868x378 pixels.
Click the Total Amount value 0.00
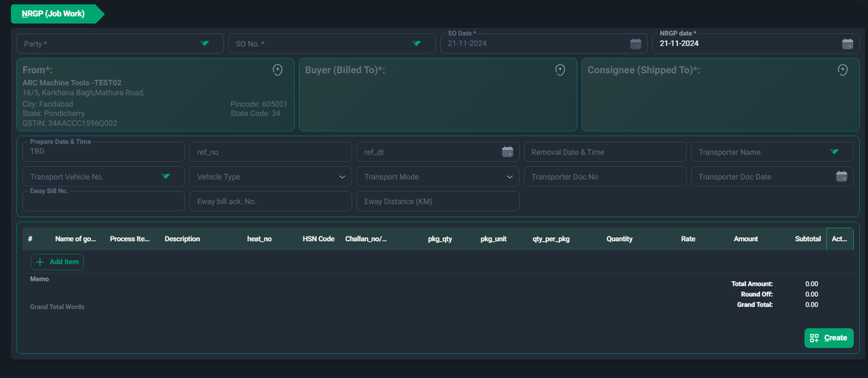coord(812,284)
